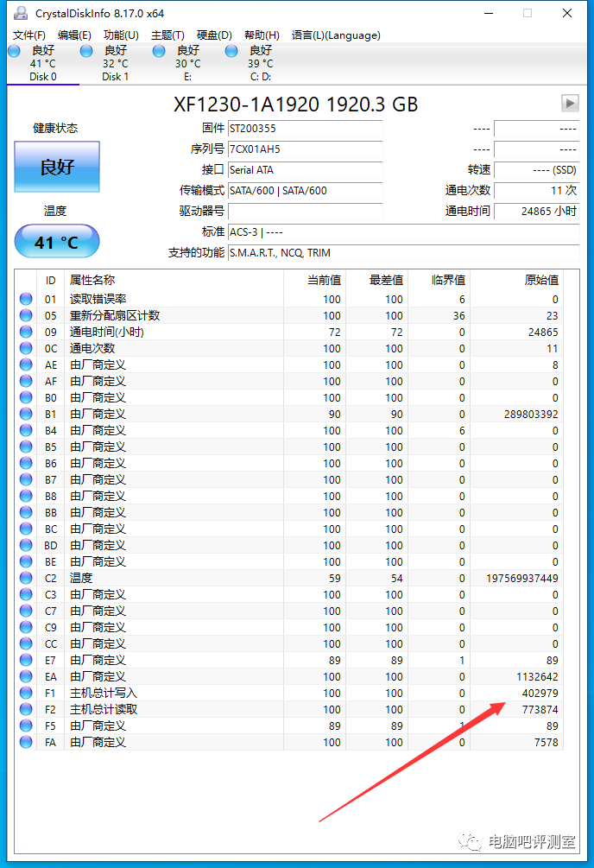594x868 pixels.
Task: Click raw value 197569937449
Action: 522,578
